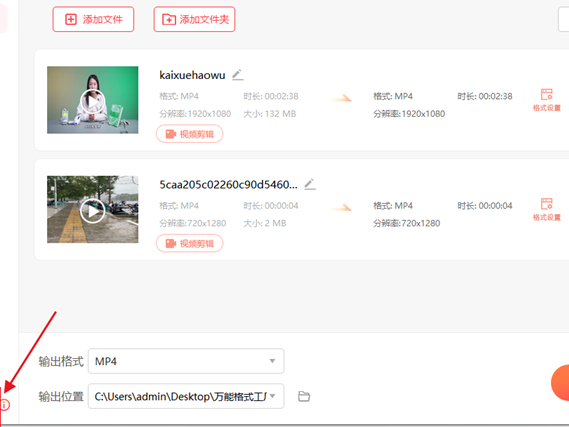The height and width of the screenshot is (427, 569).
Task: Click the plus icon in the 添加文件 button
Action: [71, 19]
